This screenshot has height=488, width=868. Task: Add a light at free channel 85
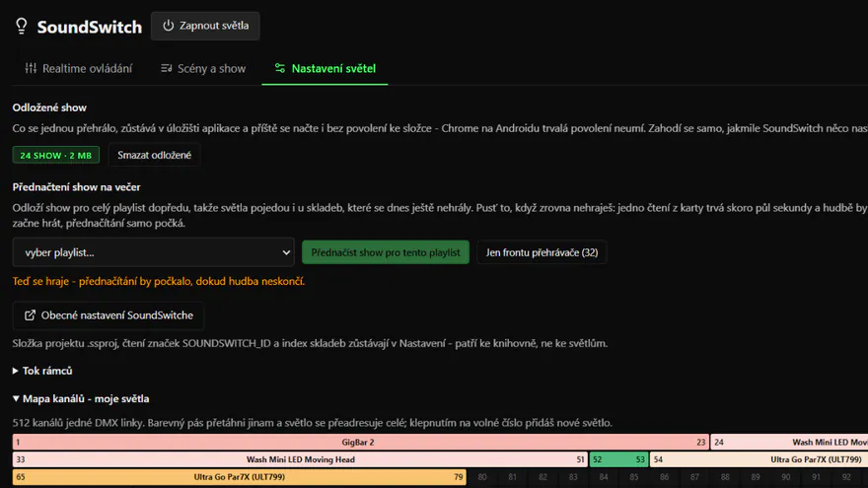[x=634, y=477]
